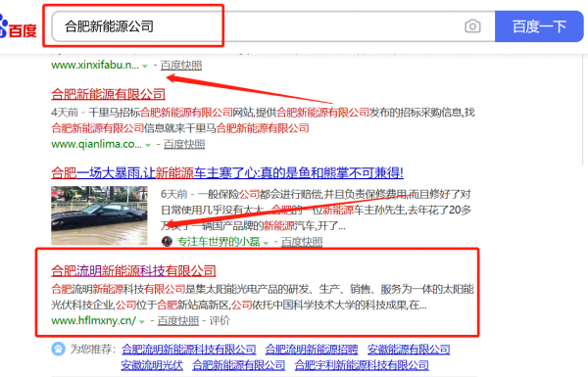This screenshot has height=377, width=588.
Task: Open the 合肥流明新能源科技有限公司 result title
Action: point(133,270)
